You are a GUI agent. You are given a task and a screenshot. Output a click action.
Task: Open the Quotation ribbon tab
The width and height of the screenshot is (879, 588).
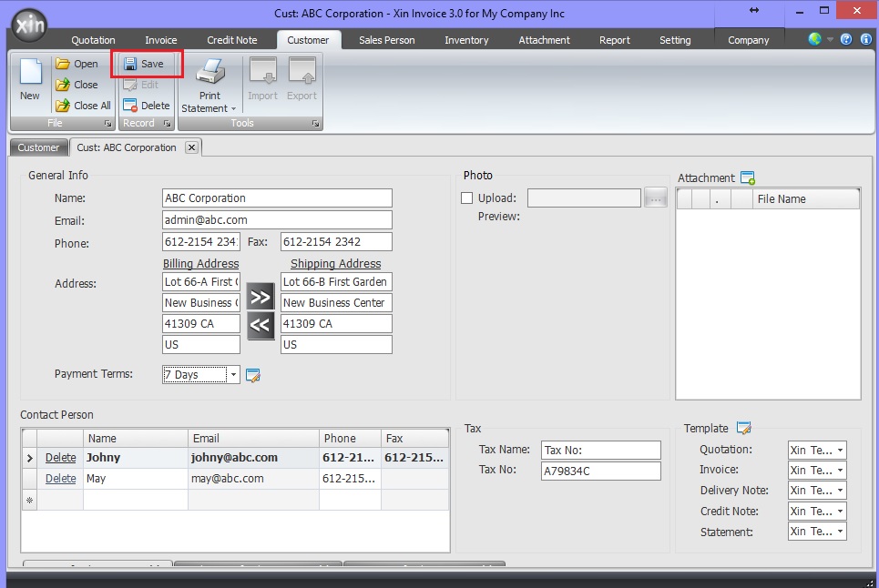pos(93,40)
